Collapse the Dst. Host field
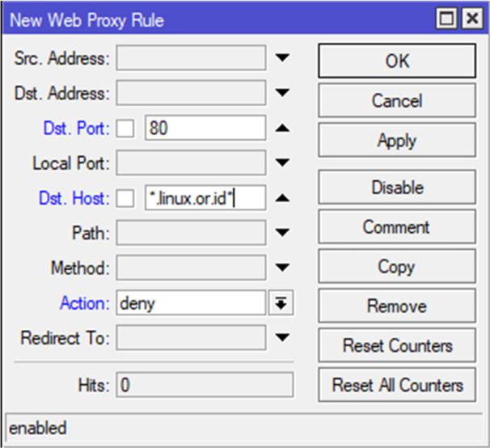This screenshot has height=448, width=490. 281,198
